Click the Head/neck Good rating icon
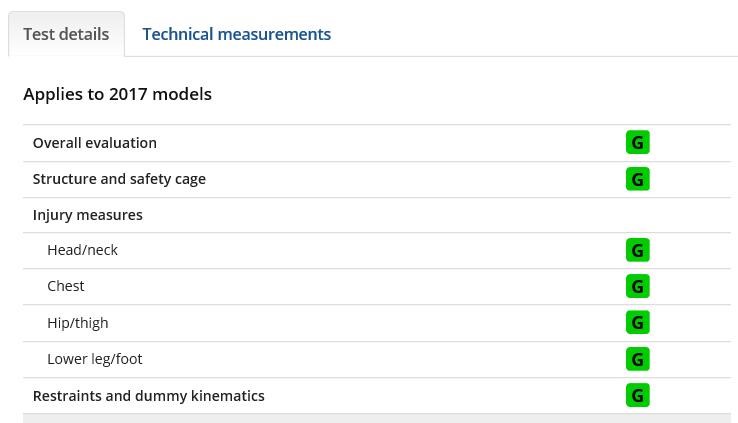 (637, 250)
